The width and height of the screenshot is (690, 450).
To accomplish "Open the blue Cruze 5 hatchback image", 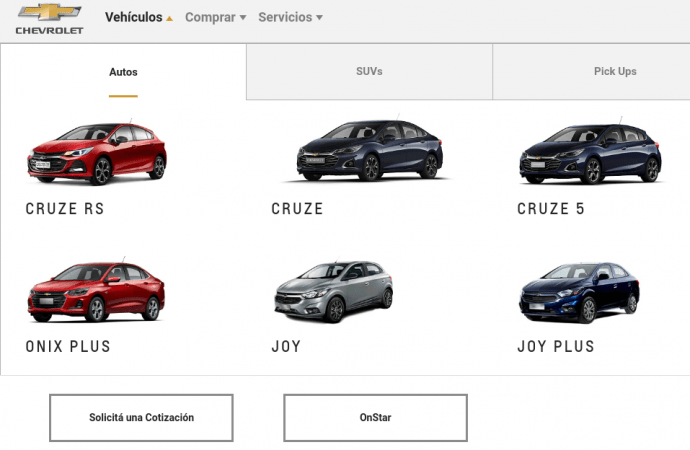I will 591,151.
